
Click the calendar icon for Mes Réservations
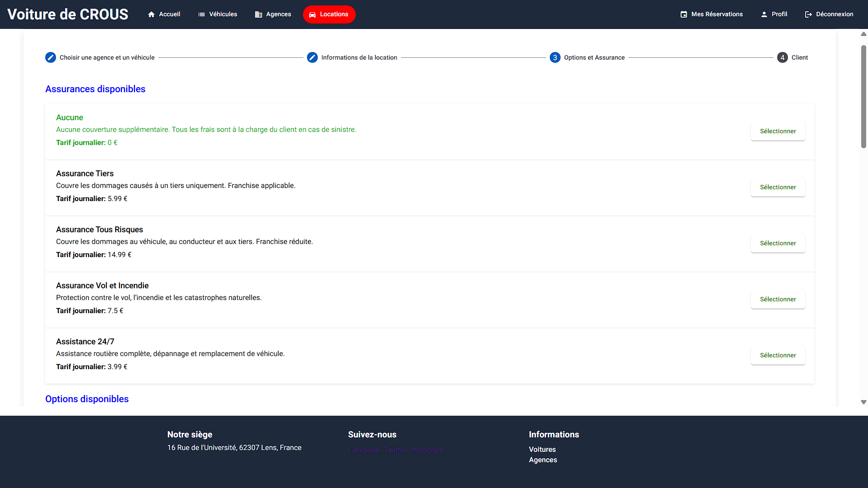684,14
